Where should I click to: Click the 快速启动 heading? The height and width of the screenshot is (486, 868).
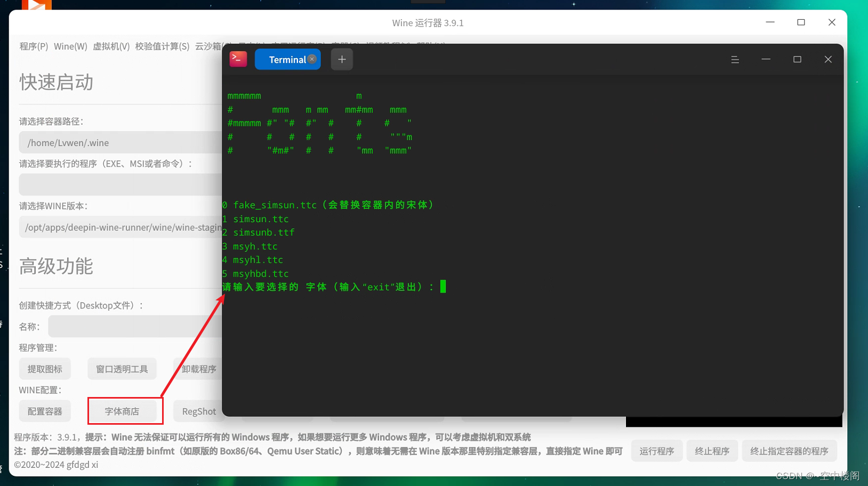[57, 82]
